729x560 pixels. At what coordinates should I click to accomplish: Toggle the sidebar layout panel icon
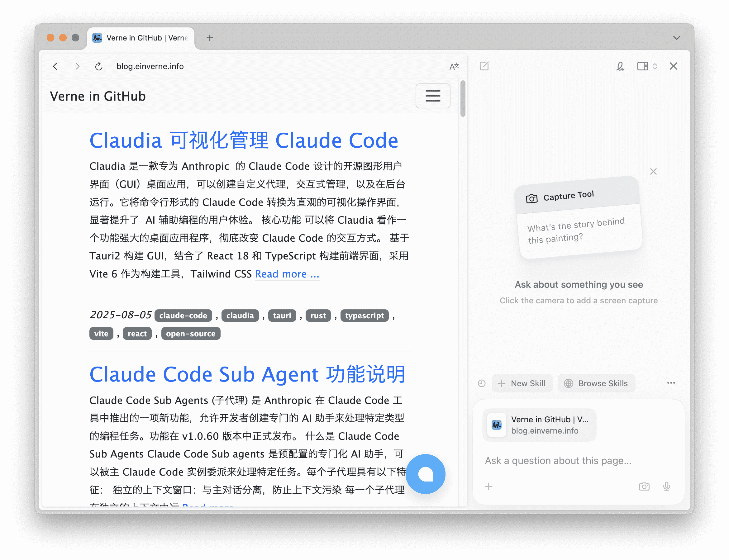point(642,66)
